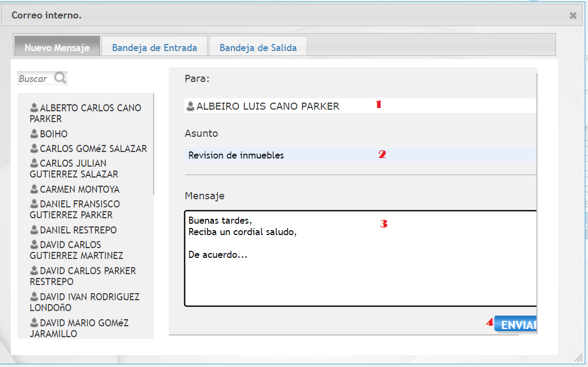Click the dialog resize grip corner
The width and height of the screenshot is (588, 367).
[x=578, y=358]
